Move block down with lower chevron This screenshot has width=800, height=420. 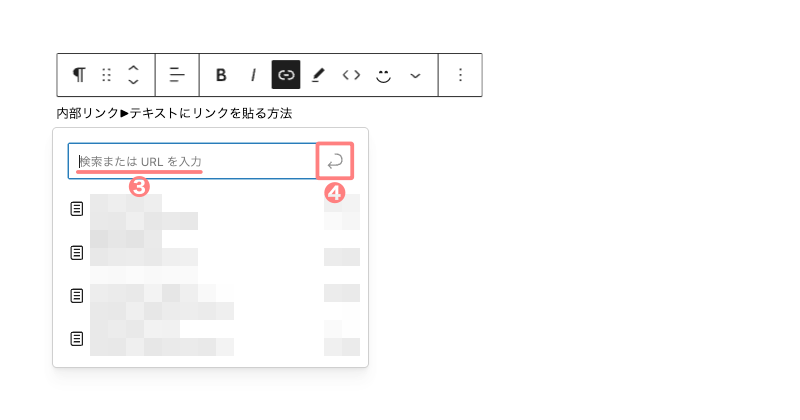[x=133, y=82]
